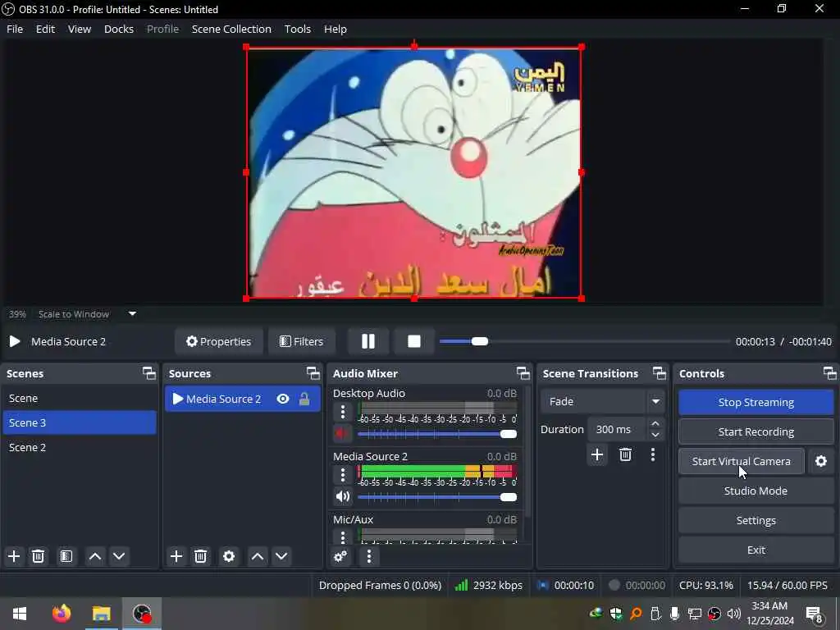Increase transition duration with up arrow

tap(655, 423)
